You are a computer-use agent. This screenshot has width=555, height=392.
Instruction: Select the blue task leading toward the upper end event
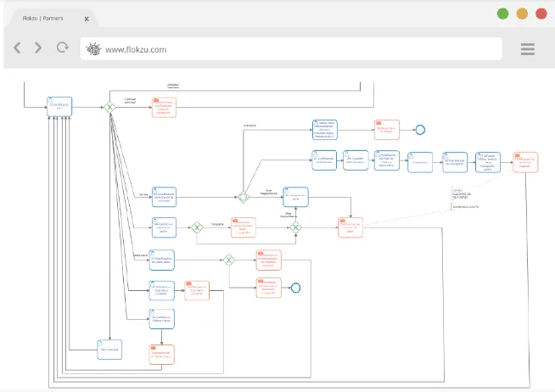tap(325, 130)
